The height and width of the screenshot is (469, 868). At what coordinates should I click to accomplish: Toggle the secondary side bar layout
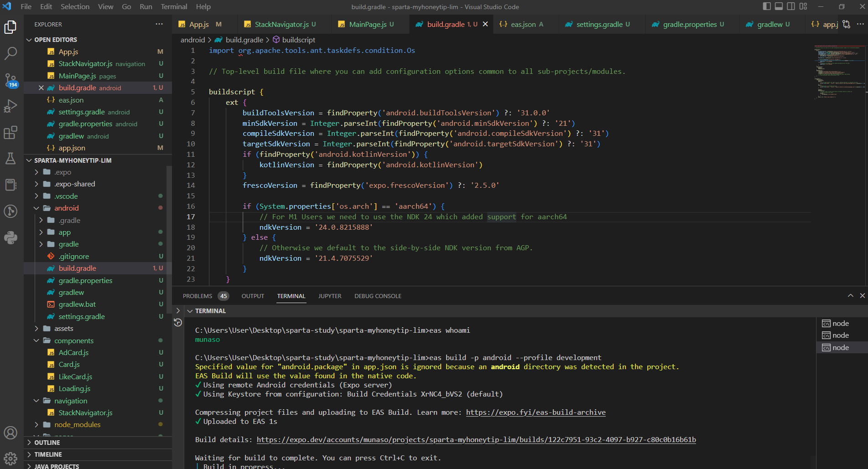pos(791,6)
